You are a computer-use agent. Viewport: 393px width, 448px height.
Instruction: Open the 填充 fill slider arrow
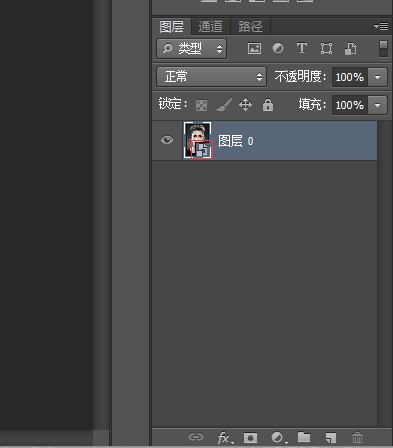click(377, 105)
